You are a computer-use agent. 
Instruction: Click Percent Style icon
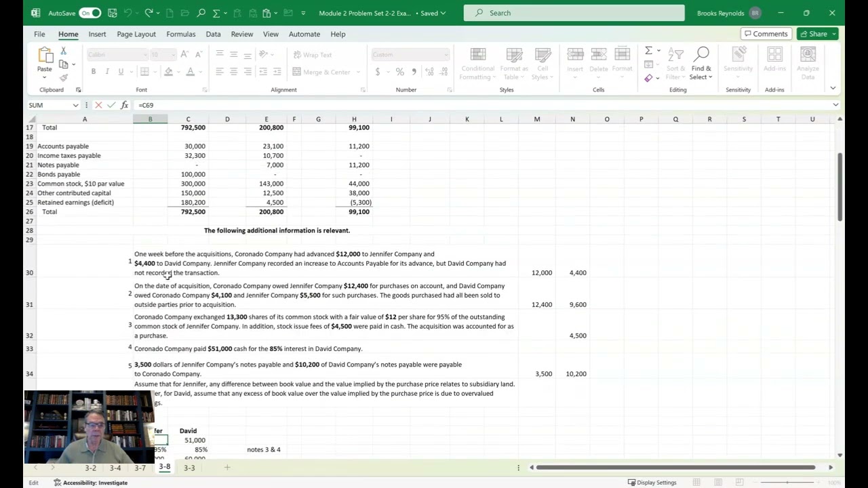[x=400, y=72]
